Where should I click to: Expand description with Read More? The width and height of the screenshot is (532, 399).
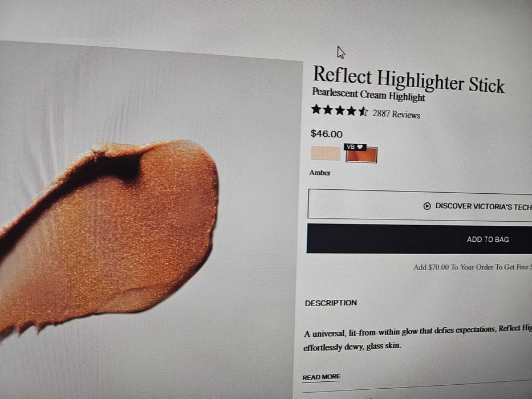coord(321,377)
